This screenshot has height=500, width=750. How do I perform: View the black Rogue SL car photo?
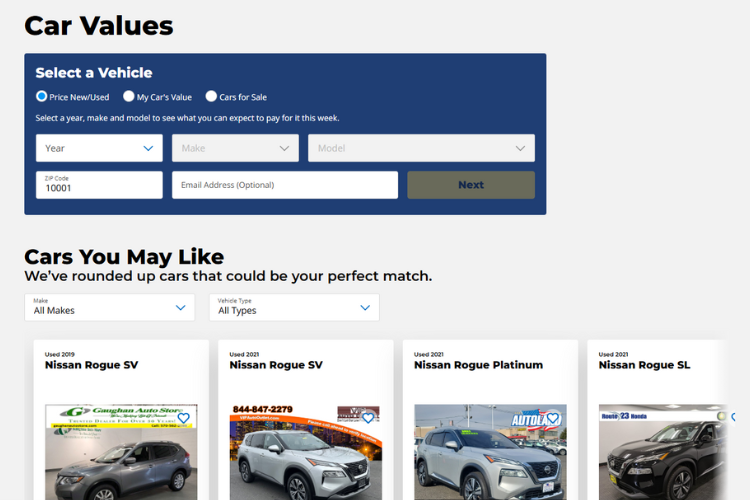point(663,452)
